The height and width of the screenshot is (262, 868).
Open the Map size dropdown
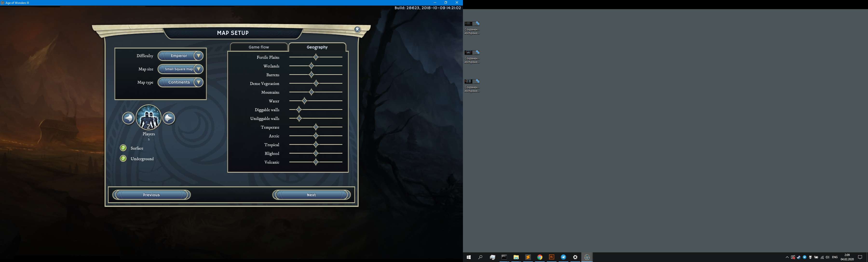198,69
